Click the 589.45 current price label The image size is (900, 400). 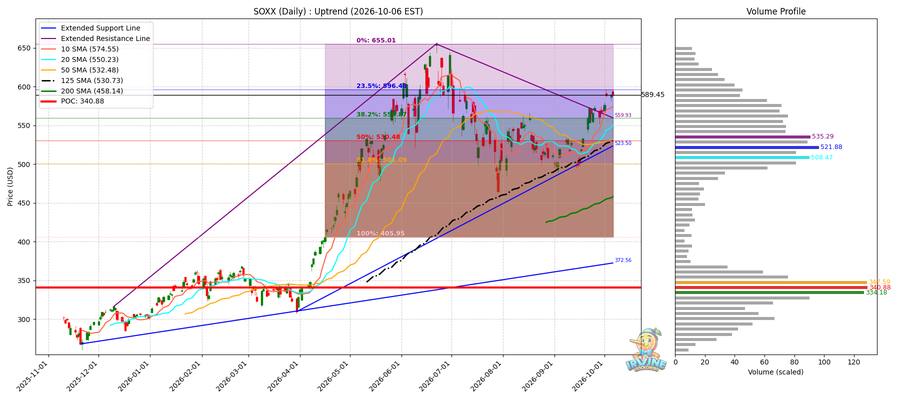[653, 95]
